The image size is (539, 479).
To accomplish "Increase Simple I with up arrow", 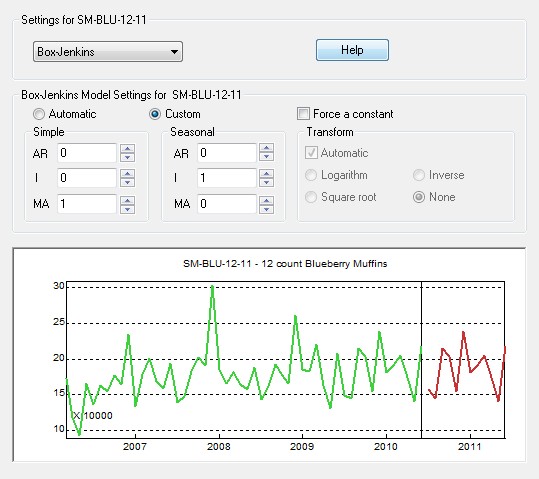I will 128,173.
